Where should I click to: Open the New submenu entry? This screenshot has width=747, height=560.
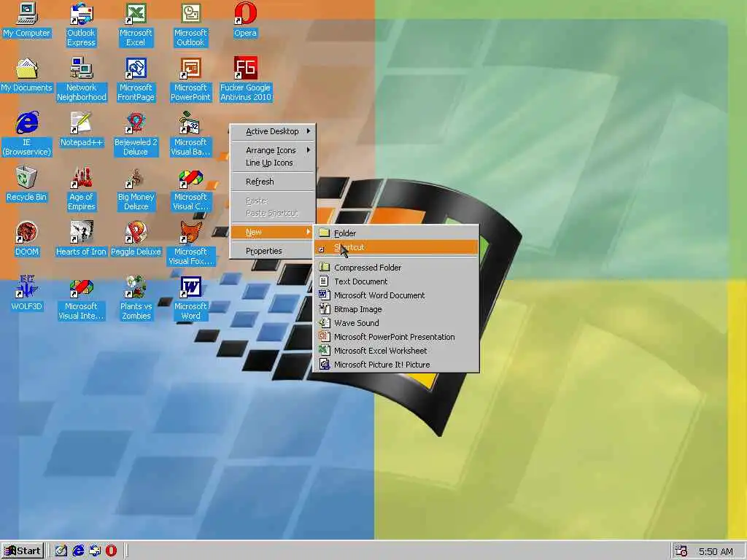(x=273, y=232)
